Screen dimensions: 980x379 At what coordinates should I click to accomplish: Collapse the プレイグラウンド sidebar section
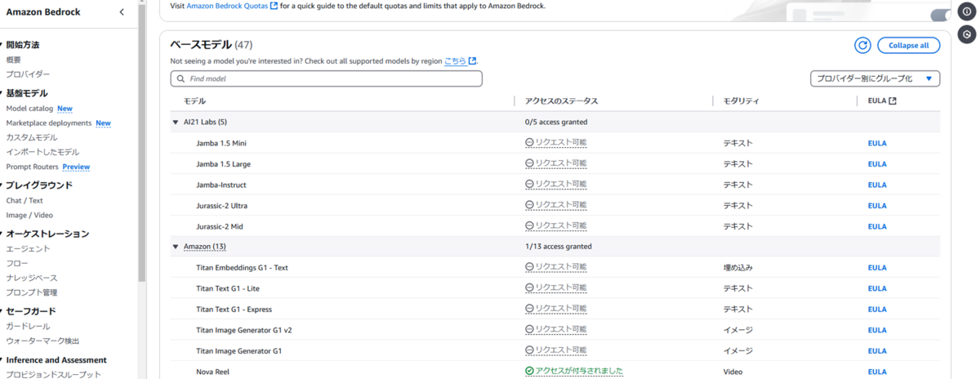coord(2,185)
